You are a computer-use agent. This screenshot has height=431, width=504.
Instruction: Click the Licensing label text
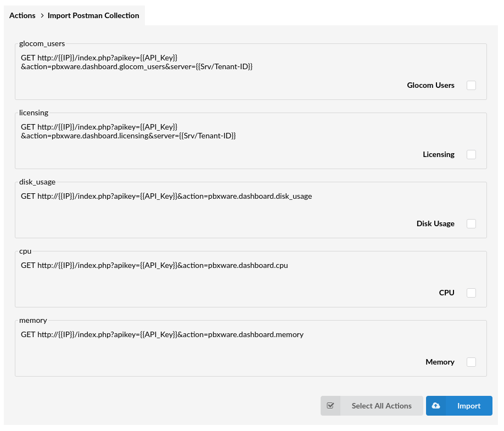click(438, 154)
